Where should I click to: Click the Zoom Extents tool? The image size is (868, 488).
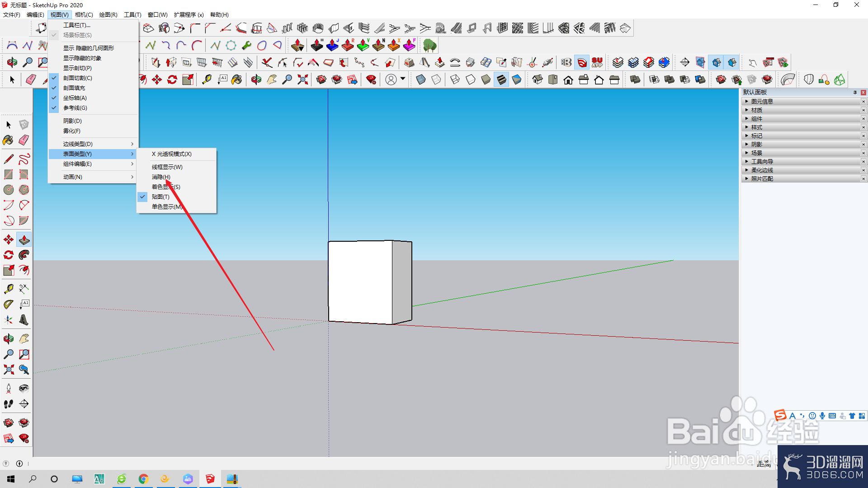click(8, 370)
